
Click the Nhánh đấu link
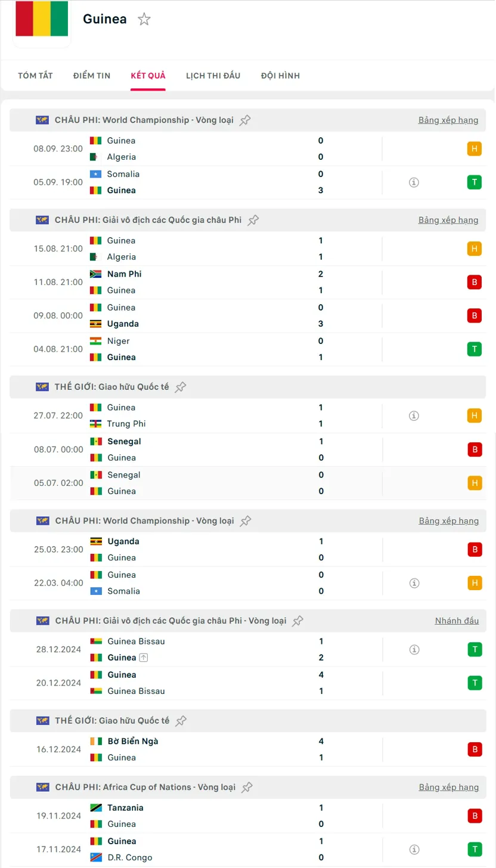tap(457, 621)
